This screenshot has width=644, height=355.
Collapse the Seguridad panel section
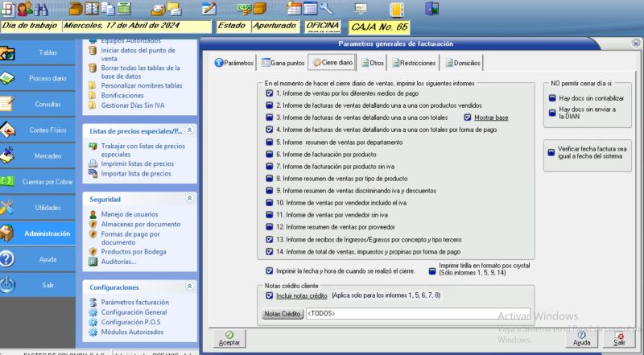point(189,198)
